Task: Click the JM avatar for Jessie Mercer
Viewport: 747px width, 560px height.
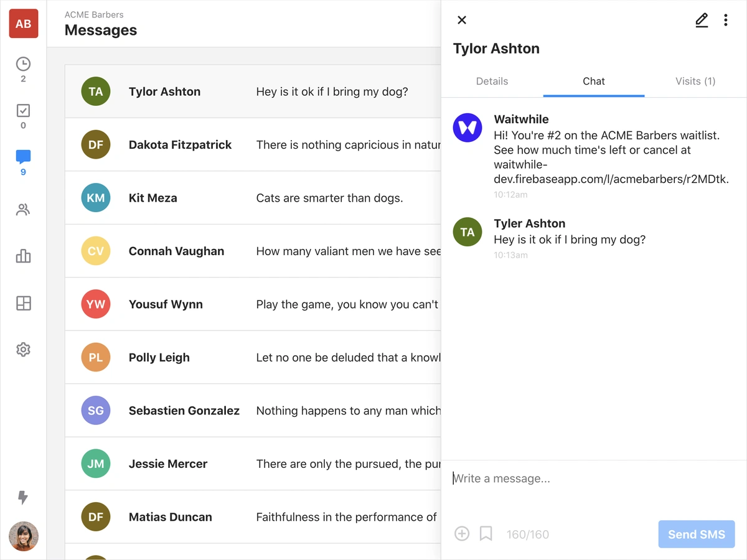Action: coord(96,464)
